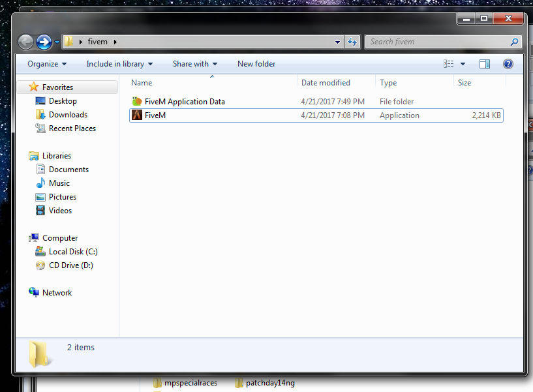Image resolution: width=533 pixels, height=392 pixels.
Task: Expand root arrow before fivem in address bar
Action: coord(80,42)
